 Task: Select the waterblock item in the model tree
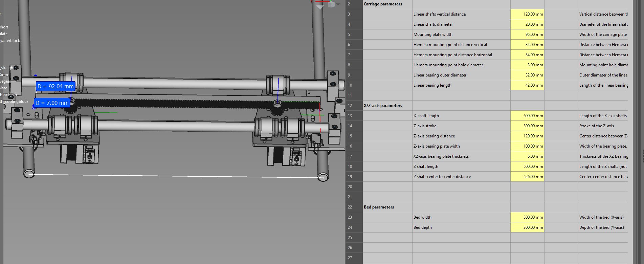(x=10, y=41)
